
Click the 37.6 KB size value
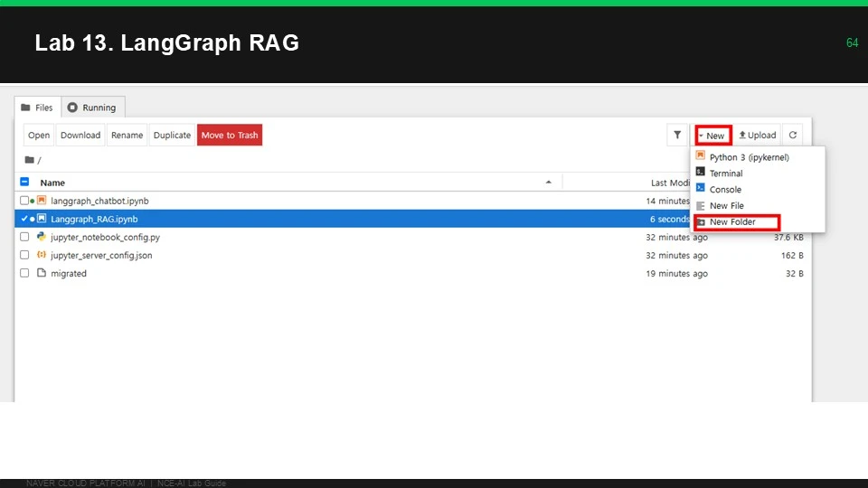788,237
